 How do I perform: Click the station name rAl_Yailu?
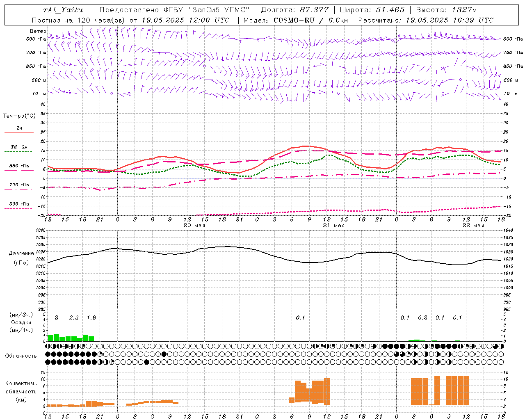pyautogui.click(x=63, y=10)
